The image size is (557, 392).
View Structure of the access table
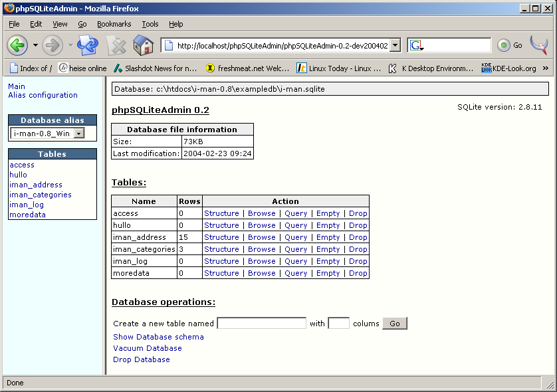click(221, 213)
